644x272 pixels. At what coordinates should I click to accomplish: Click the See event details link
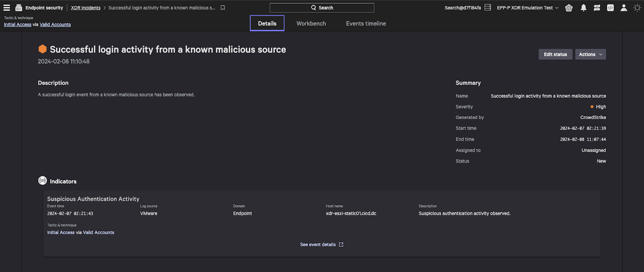(318, 245)
